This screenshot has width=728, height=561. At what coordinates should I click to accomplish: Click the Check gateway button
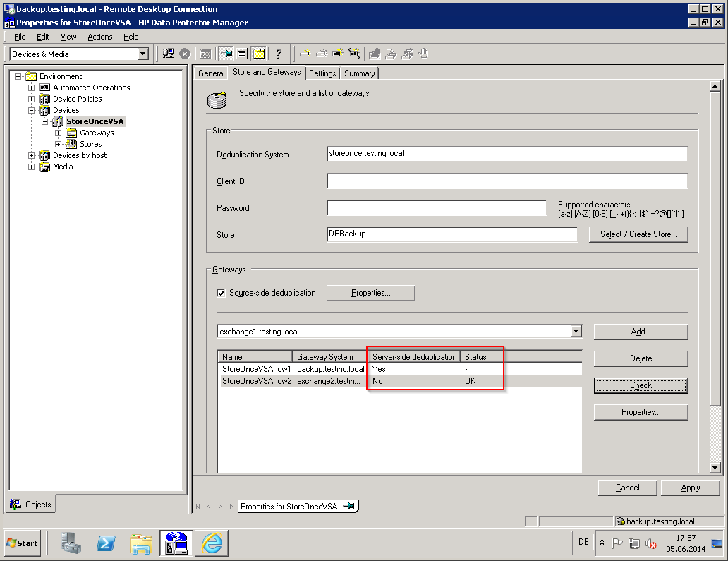[x=641, y=385]
